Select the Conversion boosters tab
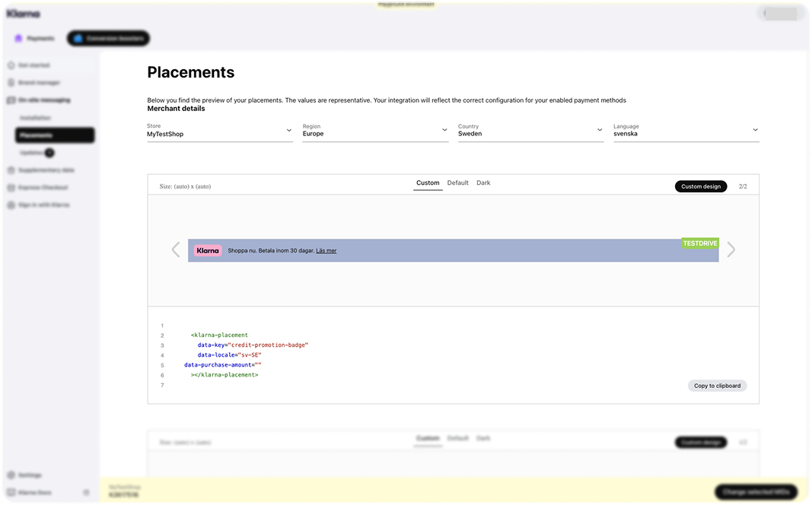 click(x=108, y=38)
